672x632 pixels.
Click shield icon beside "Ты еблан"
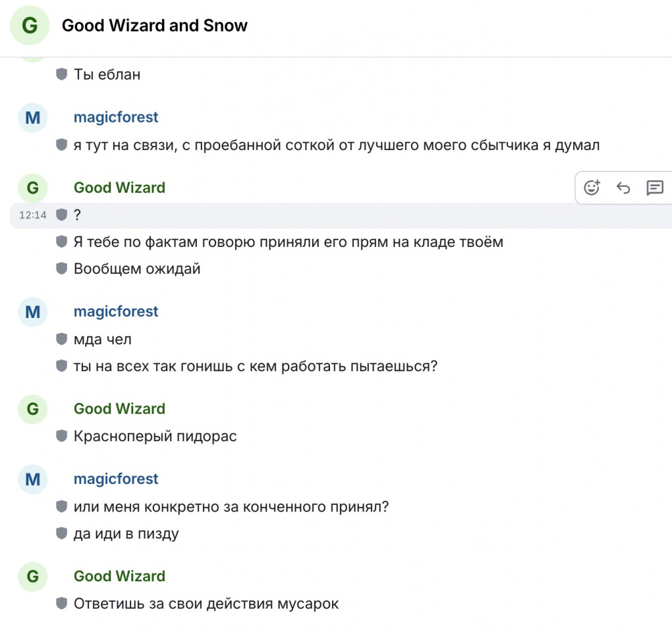click(x=62, y=74)
